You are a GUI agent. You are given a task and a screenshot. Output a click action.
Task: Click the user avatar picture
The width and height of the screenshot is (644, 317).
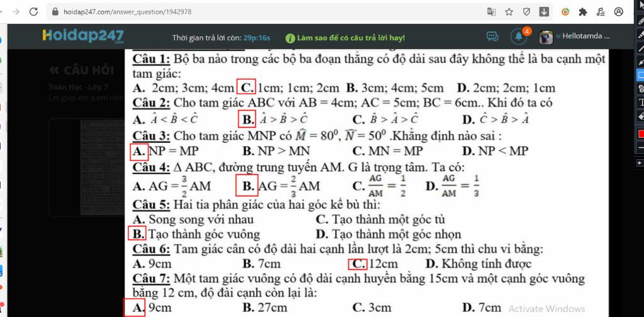click(x=546, y=37)
